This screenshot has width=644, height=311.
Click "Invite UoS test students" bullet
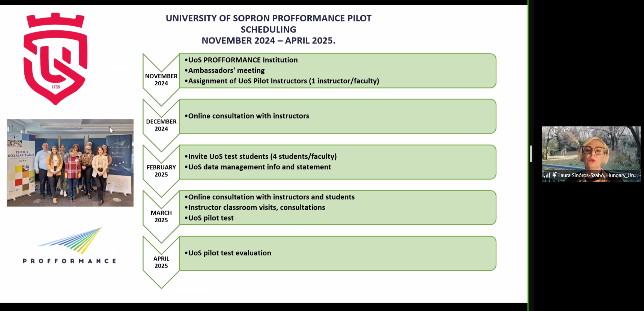(262, 157)
